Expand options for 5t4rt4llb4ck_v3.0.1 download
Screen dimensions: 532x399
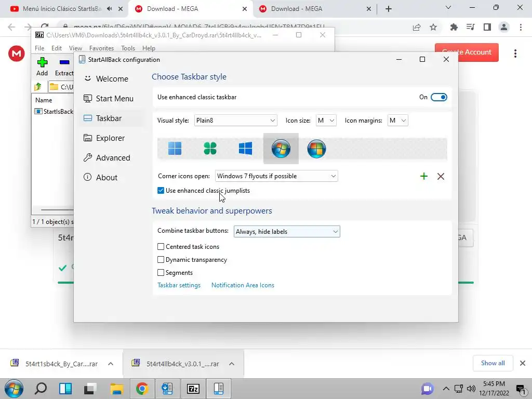pos(232,364)
